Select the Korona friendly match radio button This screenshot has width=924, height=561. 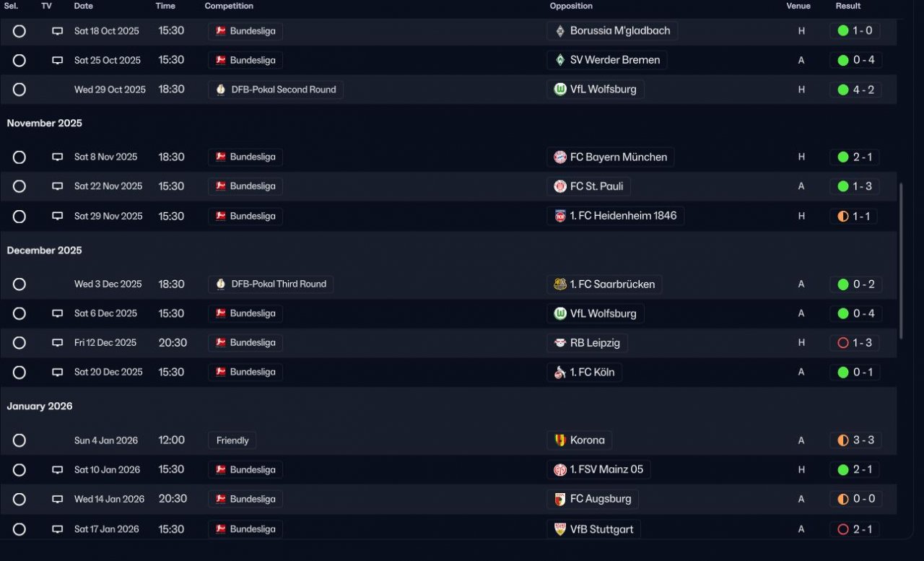pyautogui.click(x=19, y=440)
